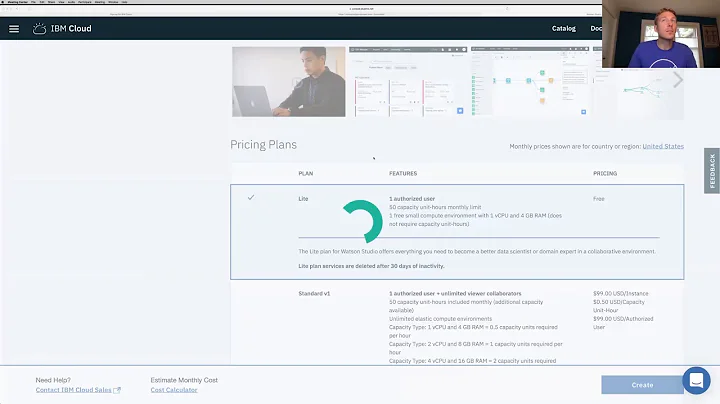The image size is (720, 404).
Task: Open the Meeting Center menu in menu bar
Action: tap(17, 2)
